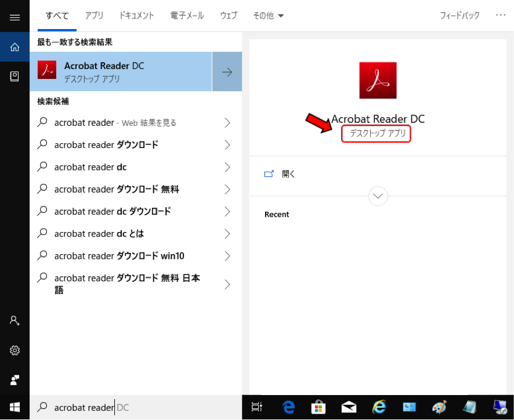Screen dimensions: 514x420
Task: Expand chevron for 'acrobat reader - Web 結果を見る'
Action: [x=227, y=123]
